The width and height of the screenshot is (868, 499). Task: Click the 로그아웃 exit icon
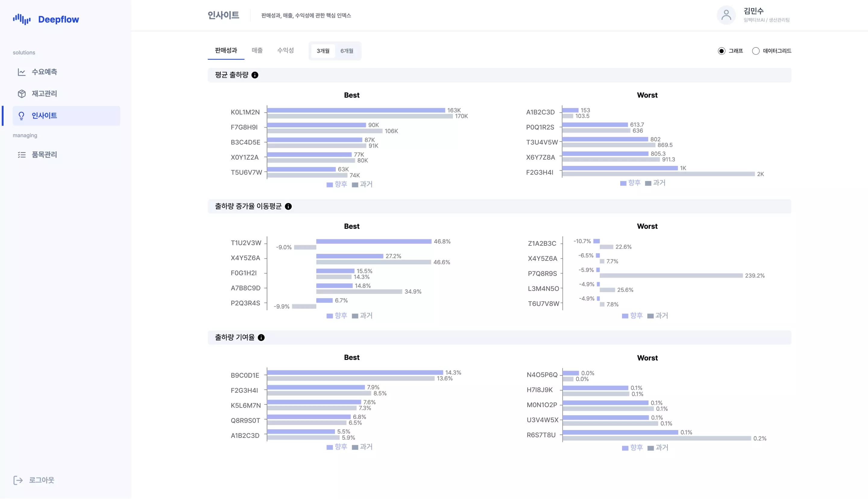pyautogui.click(x=18, y=480)
